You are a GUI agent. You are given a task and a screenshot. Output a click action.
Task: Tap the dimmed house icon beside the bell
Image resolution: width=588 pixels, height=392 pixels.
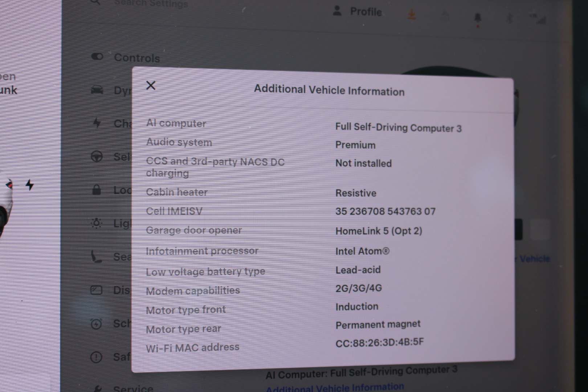(x=445, y=16)
